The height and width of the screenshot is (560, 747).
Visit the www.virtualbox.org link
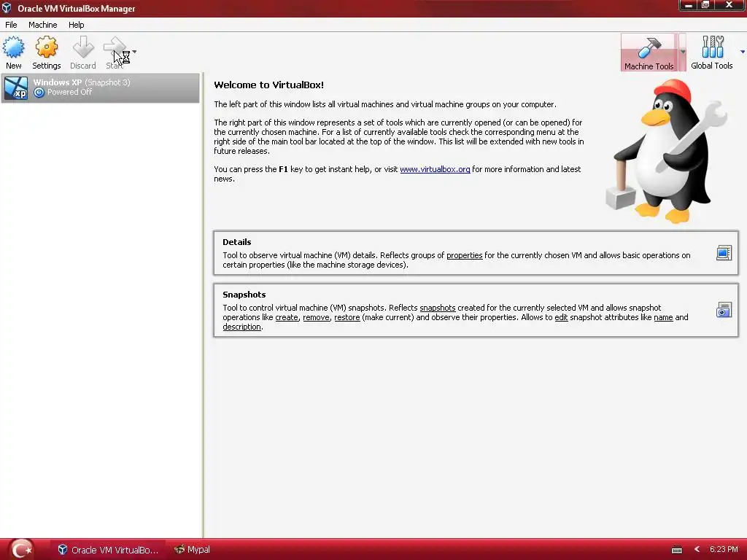click(x=435, y=169)
